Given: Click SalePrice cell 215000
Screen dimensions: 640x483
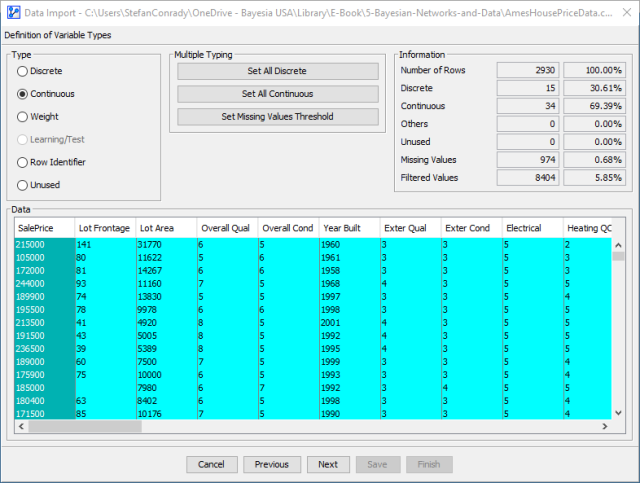Looking at the screenshot, I should click(x=45, y=245).
